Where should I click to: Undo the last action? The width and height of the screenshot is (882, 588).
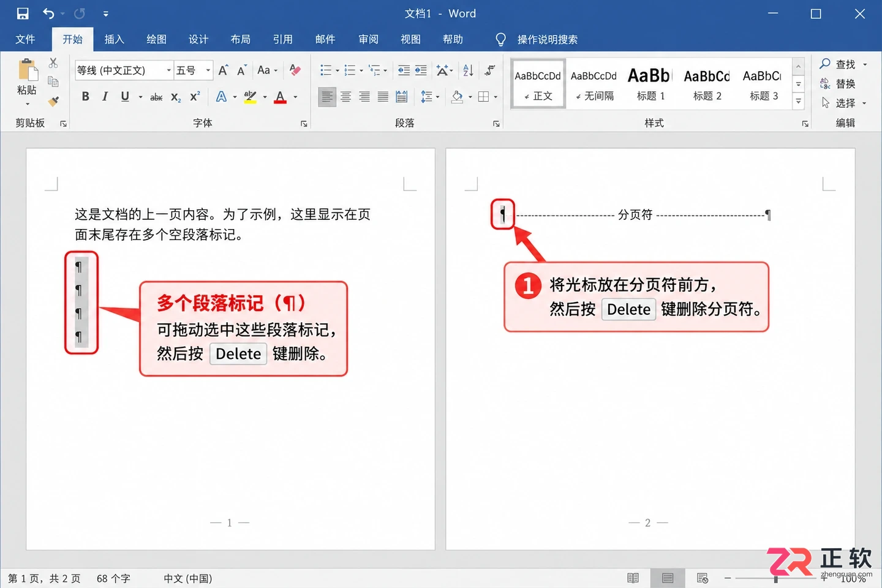[x=48, y=13]
